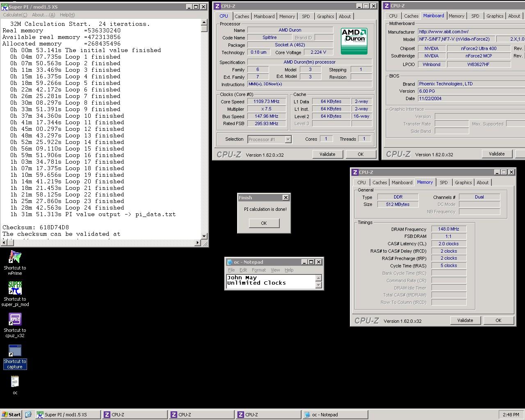
Task: Click the 'Unlimited Clocks' text in Notepad
Action: [256, 283]
